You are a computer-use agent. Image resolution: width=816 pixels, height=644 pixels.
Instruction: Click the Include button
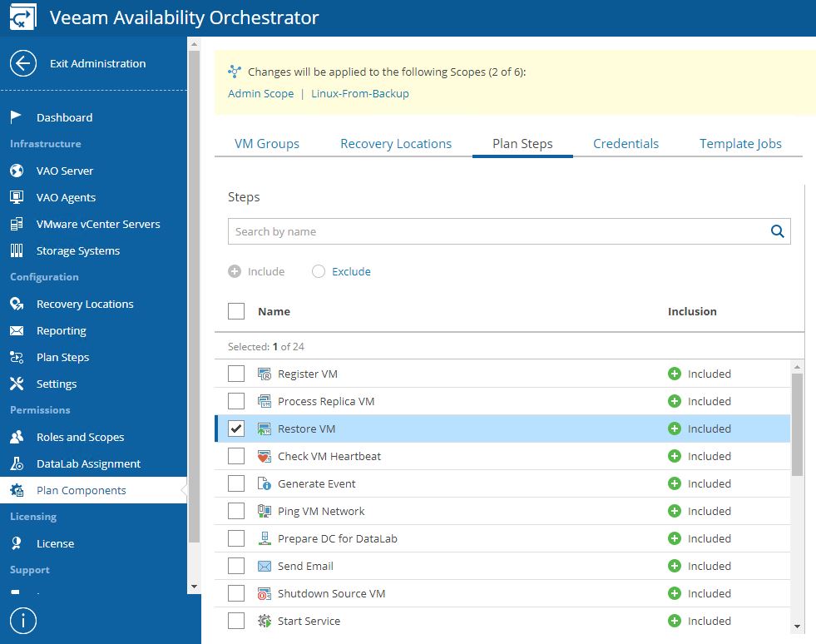256,271
